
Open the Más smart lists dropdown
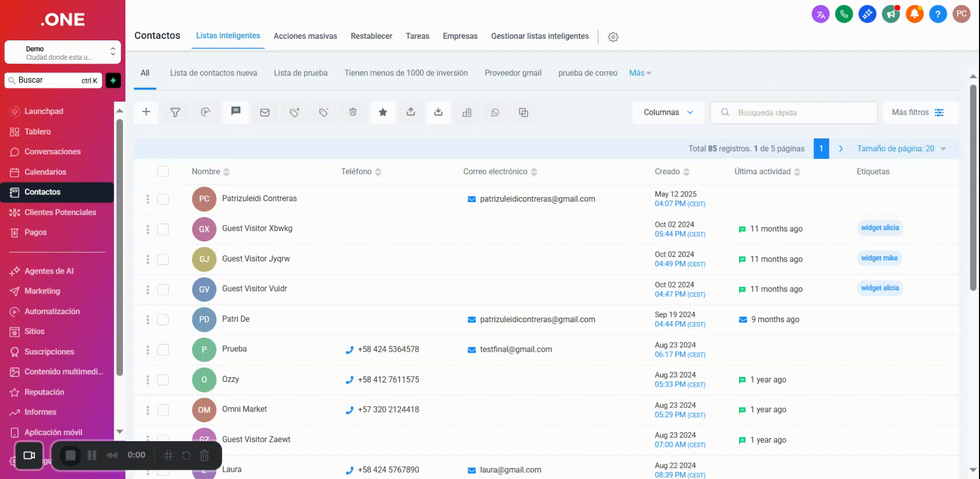click(640, 73)
